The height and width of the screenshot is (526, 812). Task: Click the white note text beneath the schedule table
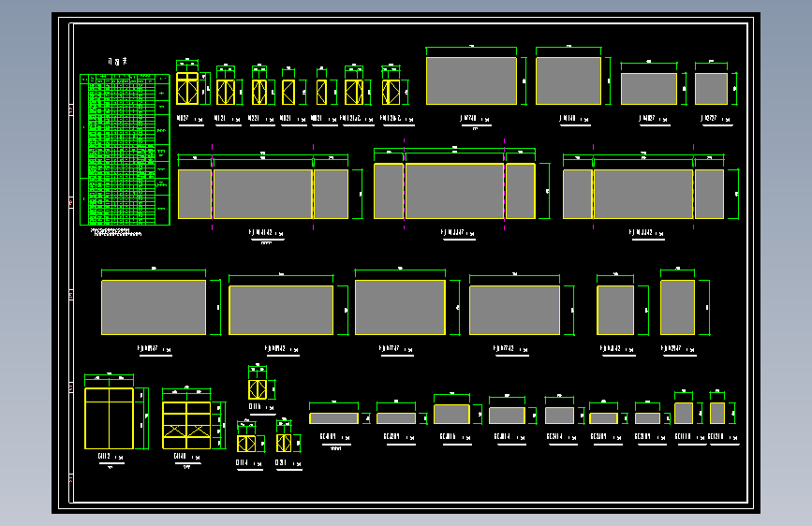coord(115,232)
